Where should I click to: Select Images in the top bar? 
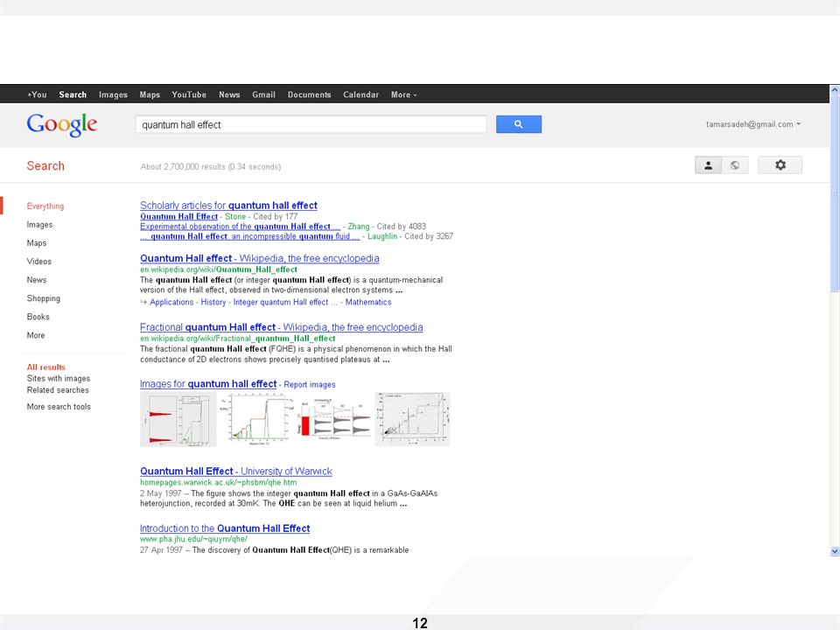click(x=113, y=94)
